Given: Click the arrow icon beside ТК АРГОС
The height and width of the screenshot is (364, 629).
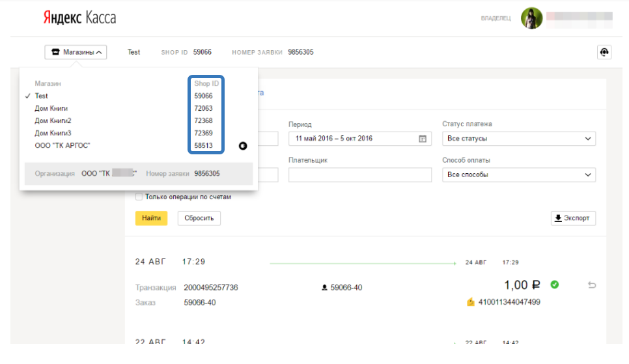Looking at the screenshot, I should click(x=243, y=146).
